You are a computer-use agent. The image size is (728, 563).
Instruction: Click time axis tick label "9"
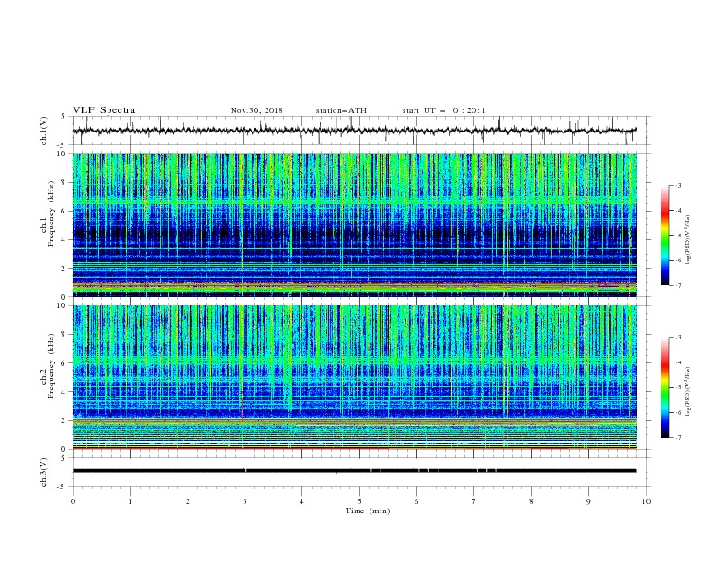pos(588,501)
